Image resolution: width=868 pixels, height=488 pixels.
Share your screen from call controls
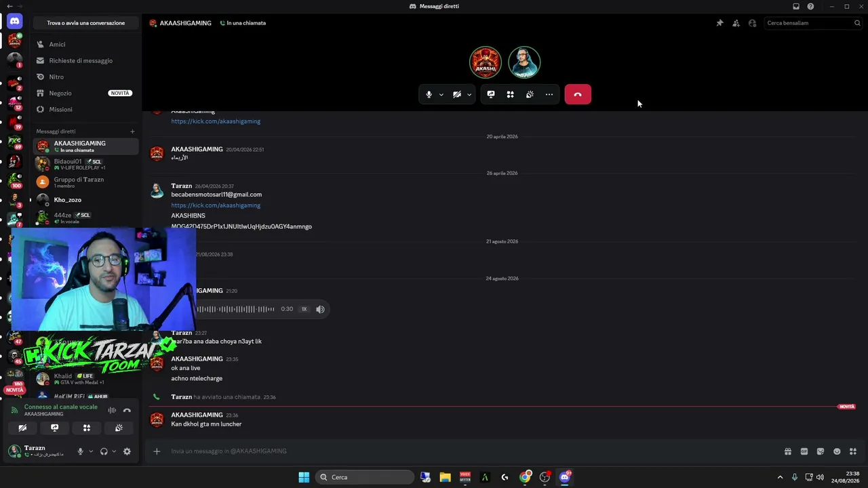tap(491, 94)
